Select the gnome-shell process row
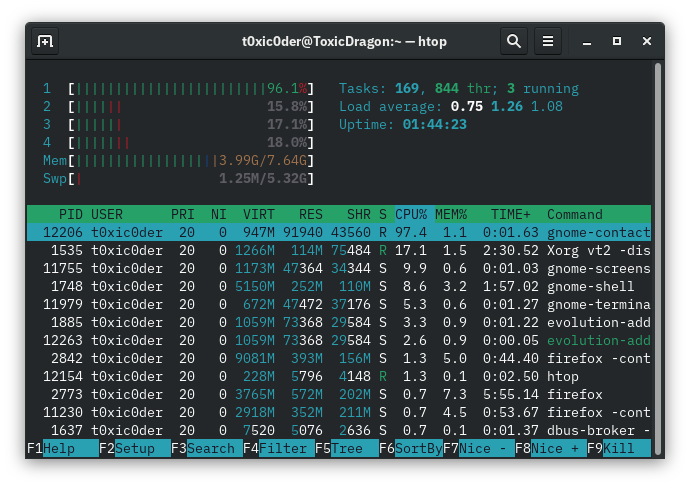This screenshot has width=690, height=487. [339, 286]
